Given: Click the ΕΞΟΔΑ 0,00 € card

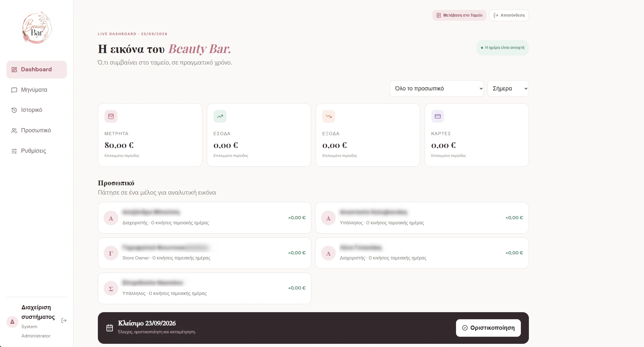Looking at the screenshot, I should click(368, 135).
